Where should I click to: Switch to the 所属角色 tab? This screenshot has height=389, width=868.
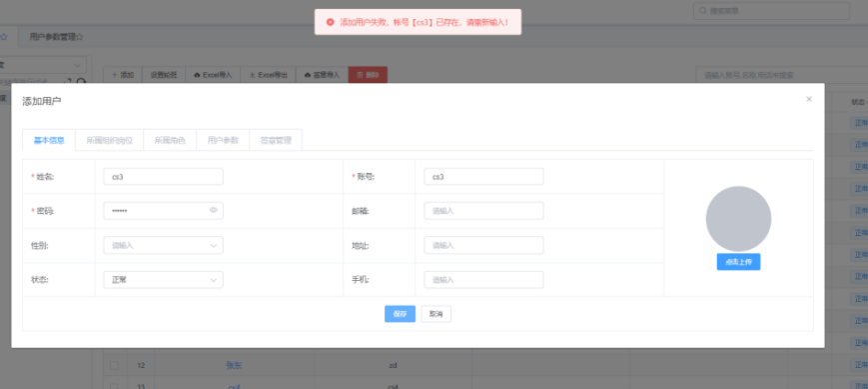point(170,140)
